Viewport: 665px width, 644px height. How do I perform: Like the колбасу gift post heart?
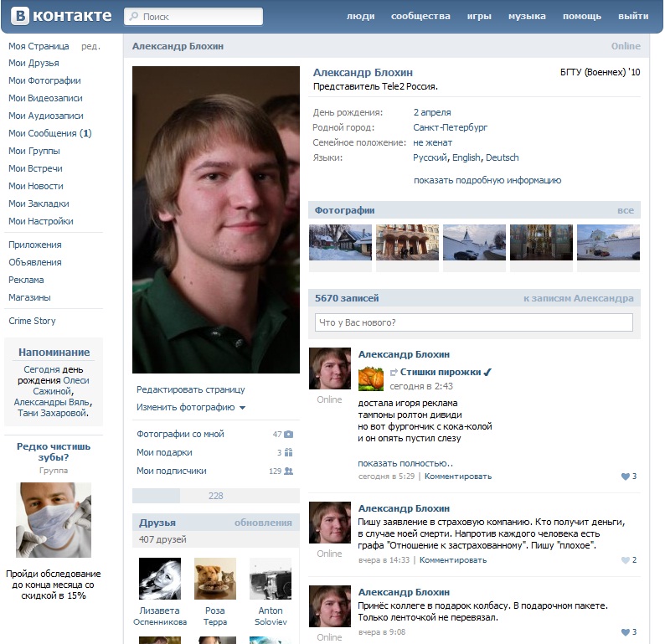pyautogui.click(x=625, y=632)
